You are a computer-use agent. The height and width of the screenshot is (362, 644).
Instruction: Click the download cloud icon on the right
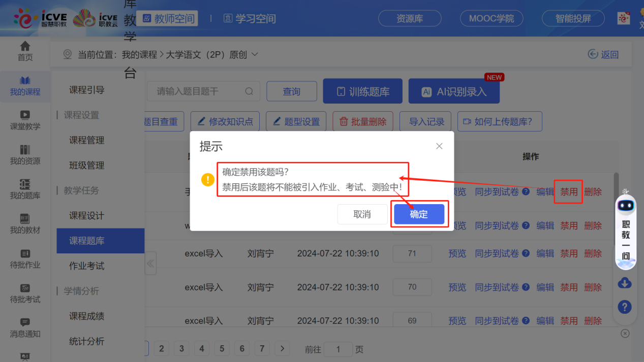coord(625,283)
